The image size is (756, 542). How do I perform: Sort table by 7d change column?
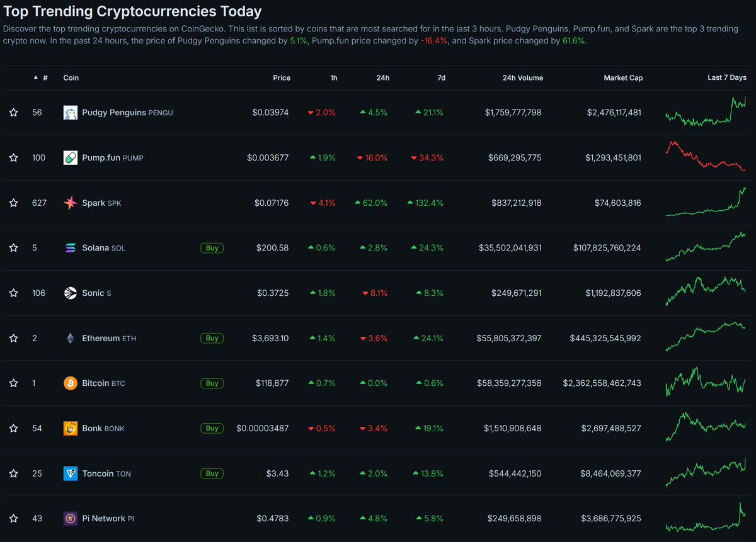tap(441, 78)
